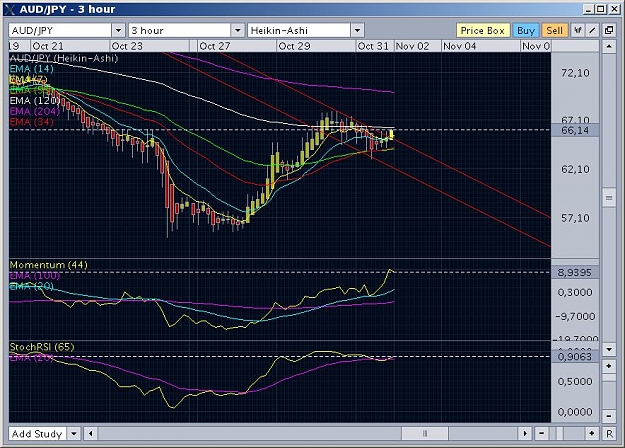
Task: Click the 62,10 price axis label
Action: click(x=575, y=169)
